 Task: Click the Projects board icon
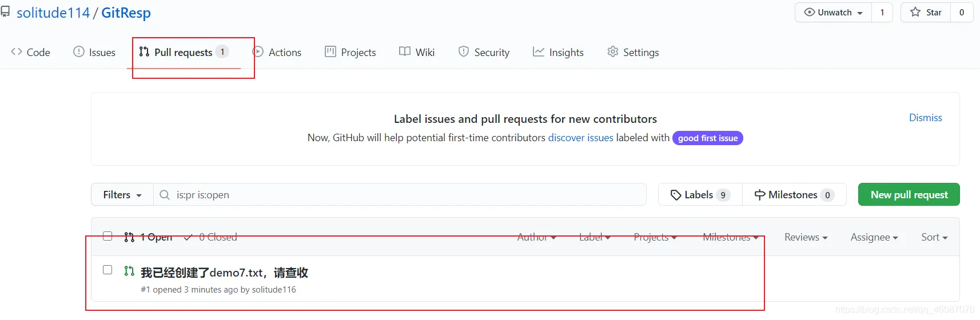330,52
